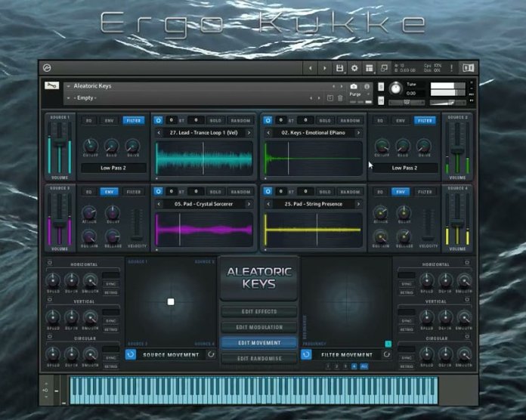Click the info icon beside camera
The height and width of the screenshot is (420, 526).
pyautogui.click(x=367, y=86)
